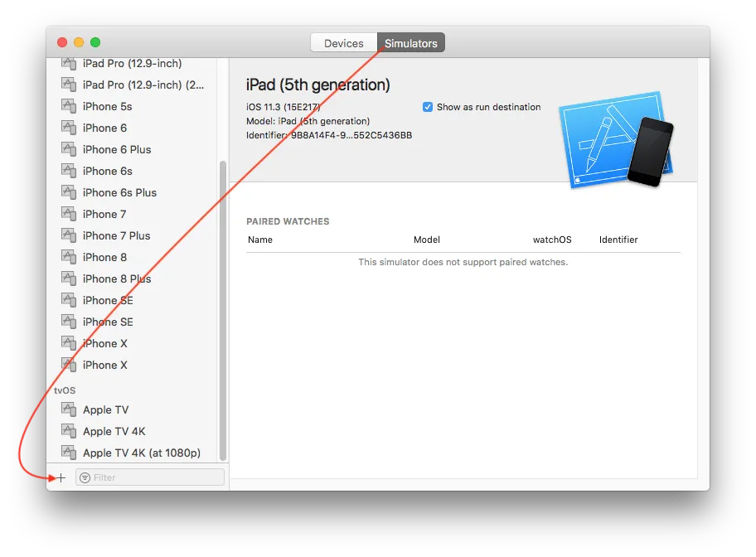Click the simulator icon beside iPhone 6s
Screen dimensions: 756x557
coord(69,171)
